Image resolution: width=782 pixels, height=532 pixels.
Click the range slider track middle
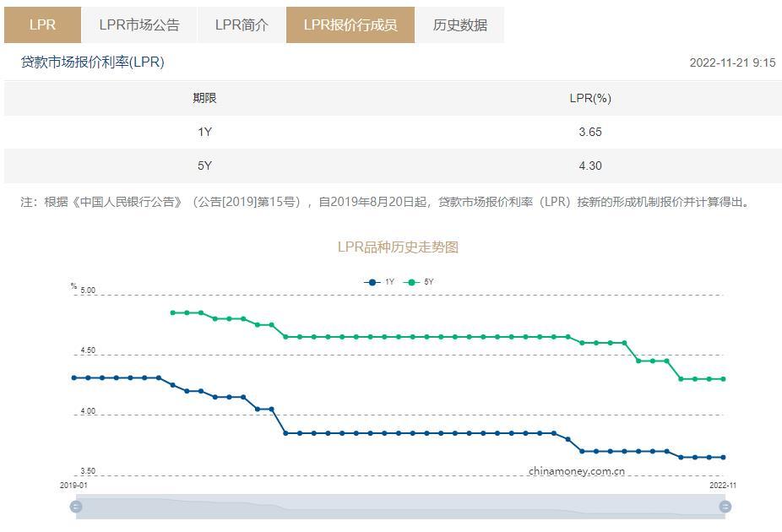pos(400,507)
